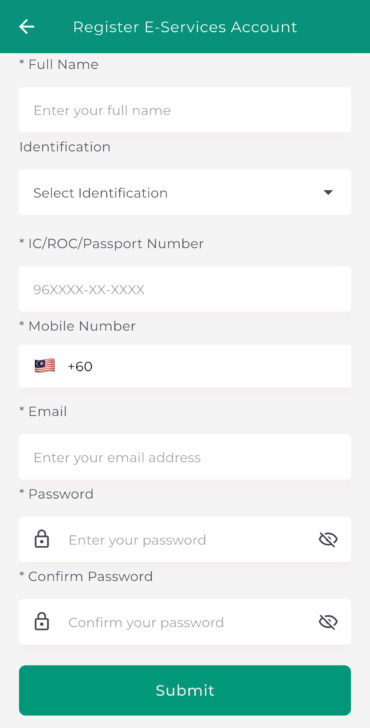Click the 'Confirm your password' field

[185, 622]
